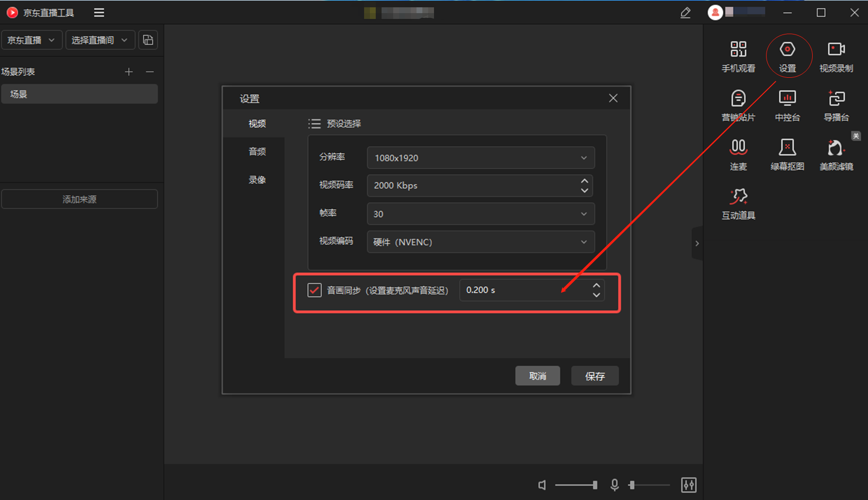Increase the 视频码率 bitrate stepper up arrow
The width and height of the screenshot is (868, 500).
coord(584,181)
